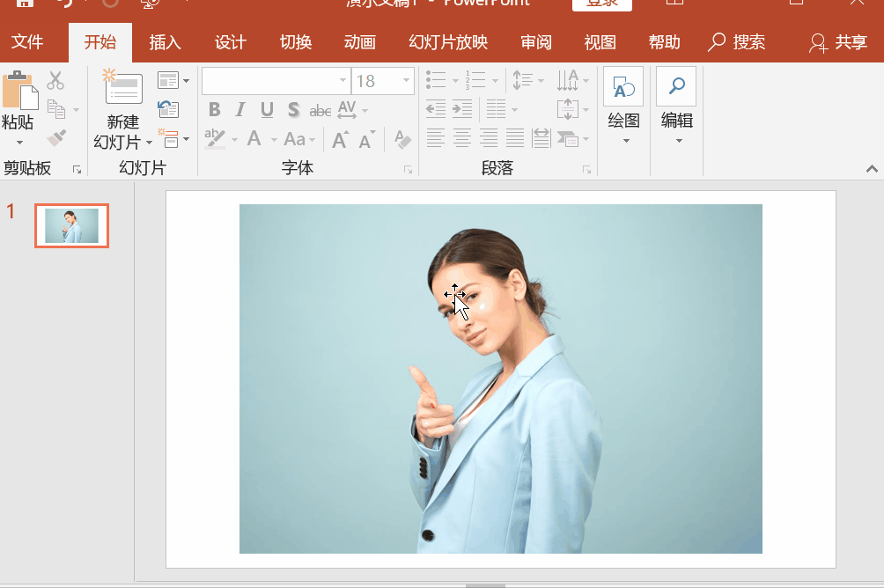Click the New Slide icon
Screen dimensions: 884x588
pyautogui.click(x=122, y=86)
